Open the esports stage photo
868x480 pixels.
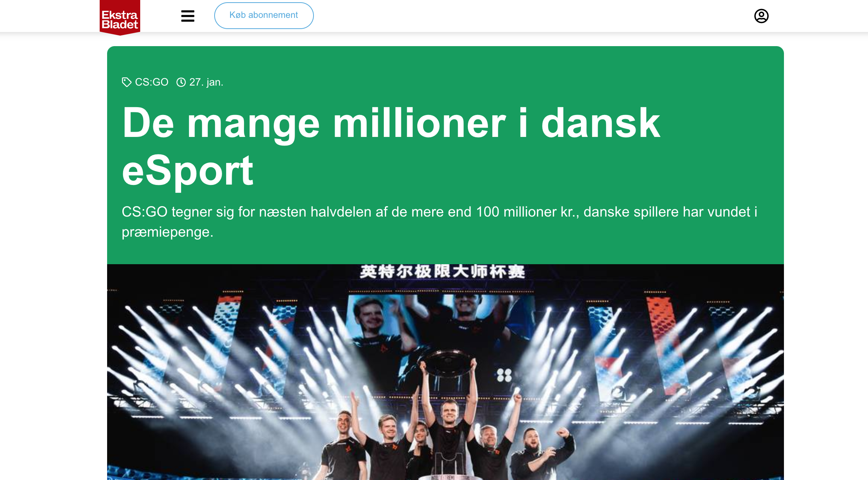click(445, 372)
